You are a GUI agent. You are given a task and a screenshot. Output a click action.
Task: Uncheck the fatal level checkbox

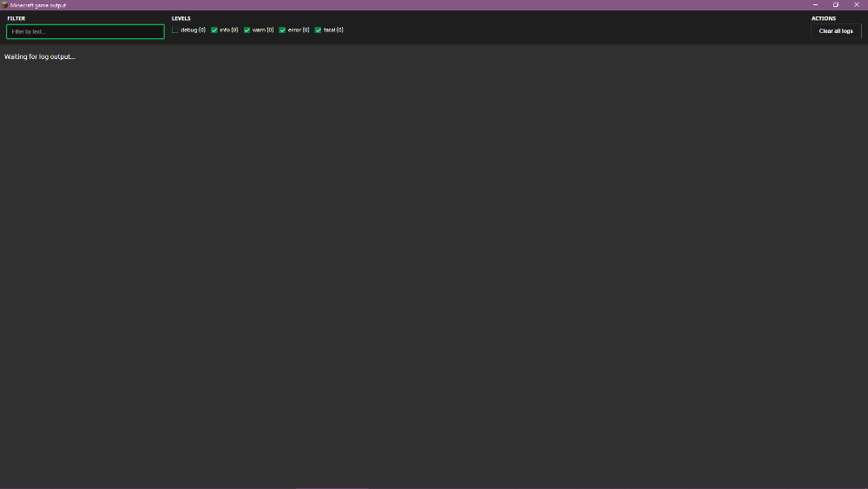click(318, 30)
